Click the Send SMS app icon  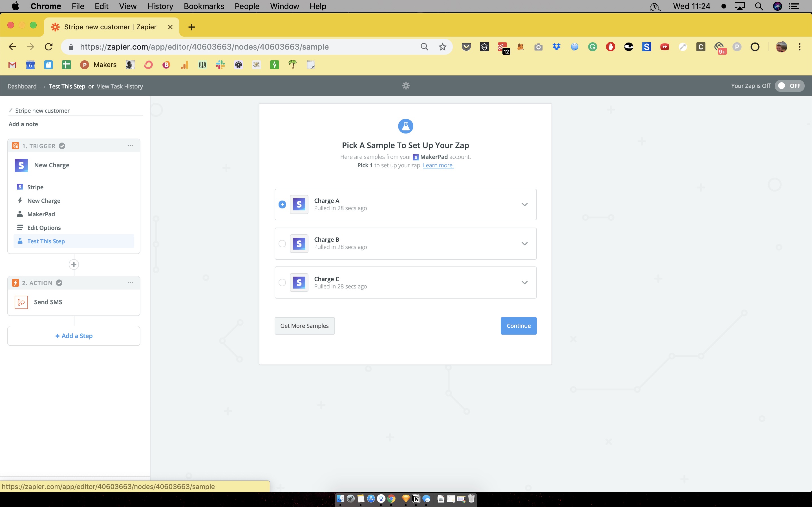click(x=21, y=302)
